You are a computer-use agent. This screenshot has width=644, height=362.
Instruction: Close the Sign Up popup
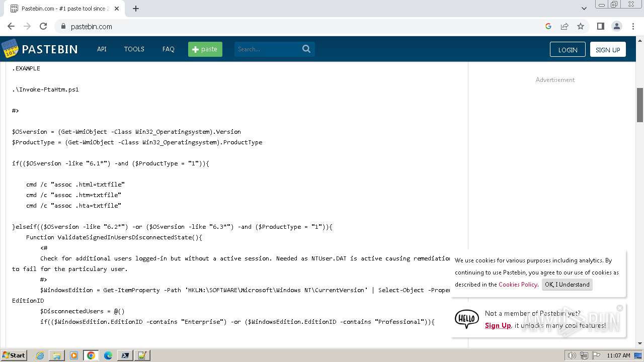pyautogui.click(x=620, y=308)
